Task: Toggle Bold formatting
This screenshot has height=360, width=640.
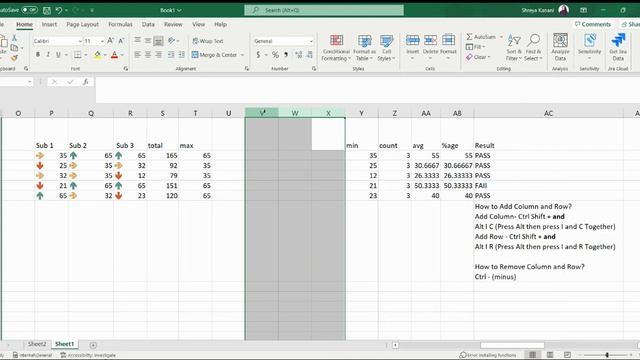Action: pyautogui.click(x=38, y=54)
